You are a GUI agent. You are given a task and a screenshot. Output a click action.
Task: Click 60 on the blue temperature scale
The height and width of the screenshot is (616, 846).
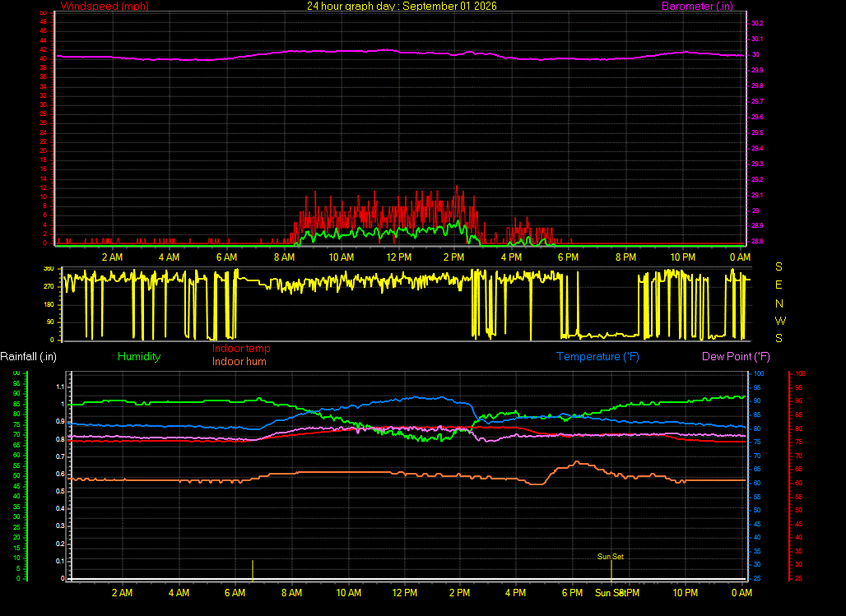click(x=757, y=483)
